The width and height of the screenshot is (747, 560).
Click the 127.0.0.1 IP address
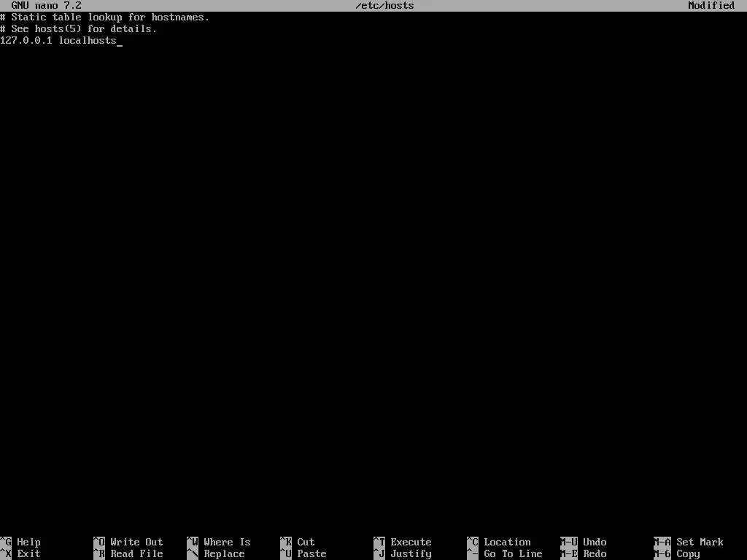(x=26, y=41)
